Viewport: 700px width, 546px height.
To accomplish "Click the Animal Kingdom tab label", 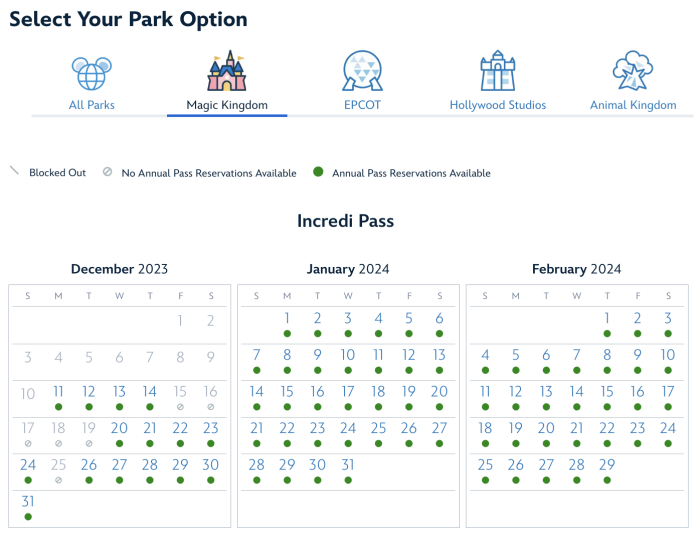I will pos(633,105).
